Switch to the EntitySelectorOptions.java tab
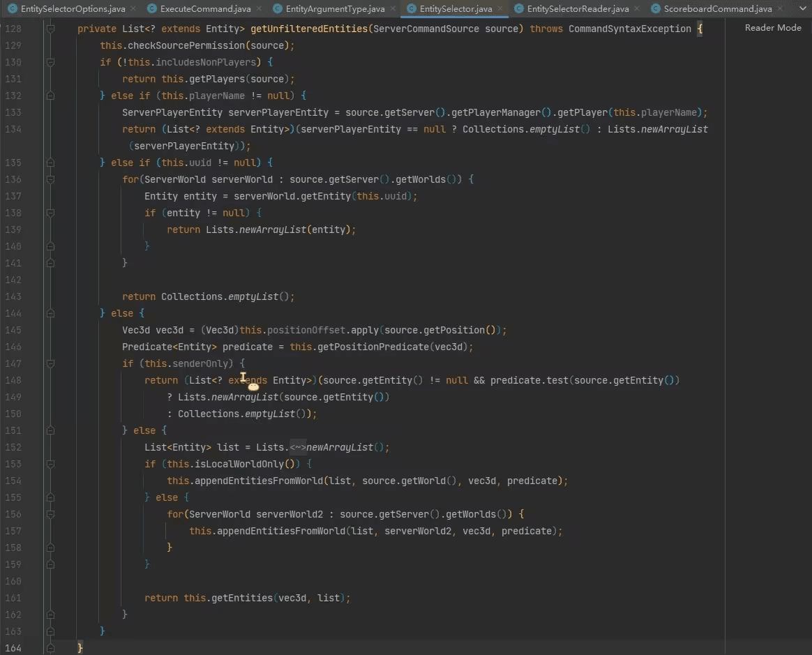The height and width of the screenshot is (655, 812). pyautogui.click(x=73, y=9)
